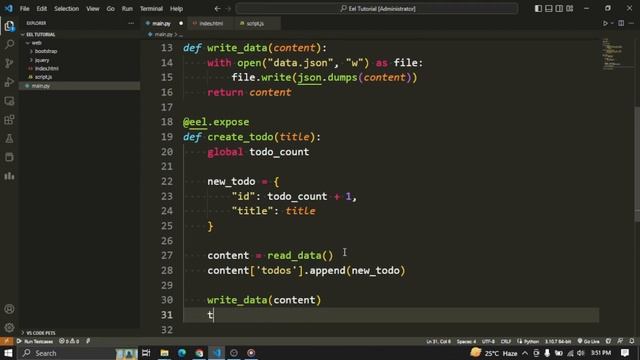Screen dimensions: 640x360
Task: Toggle the bottom Panel layout button
Action: (549, 9)
